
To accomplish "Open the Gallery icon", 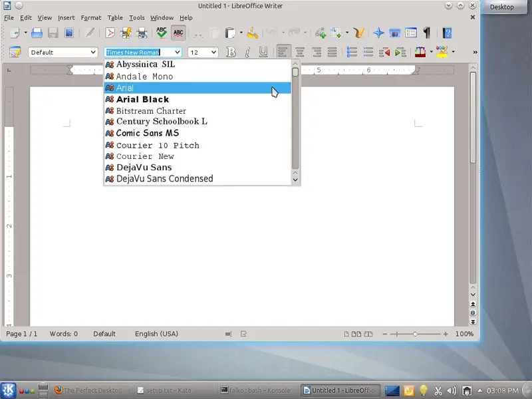I will (x=394, y=33).
